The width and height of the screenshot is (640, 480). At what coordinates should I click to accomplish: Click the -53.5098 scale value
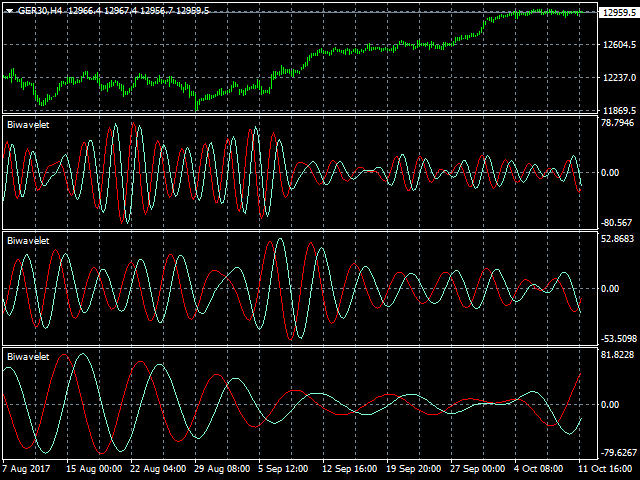618,339
